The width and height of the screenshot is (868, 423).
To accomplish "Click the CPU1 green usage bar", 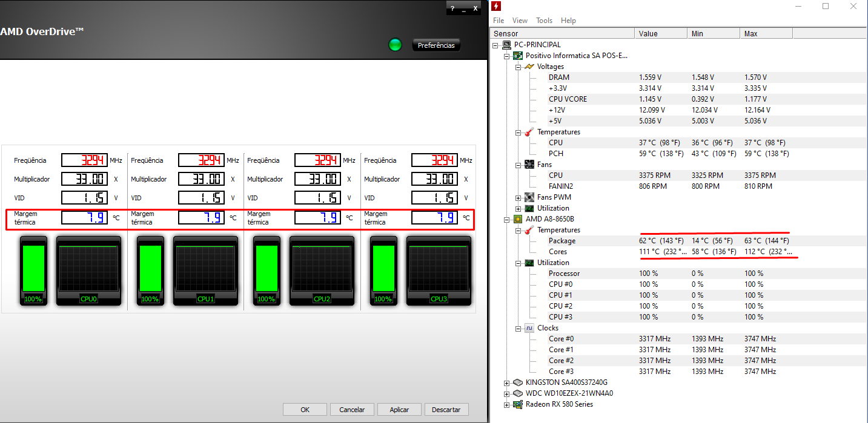I will tap(150, 269).
